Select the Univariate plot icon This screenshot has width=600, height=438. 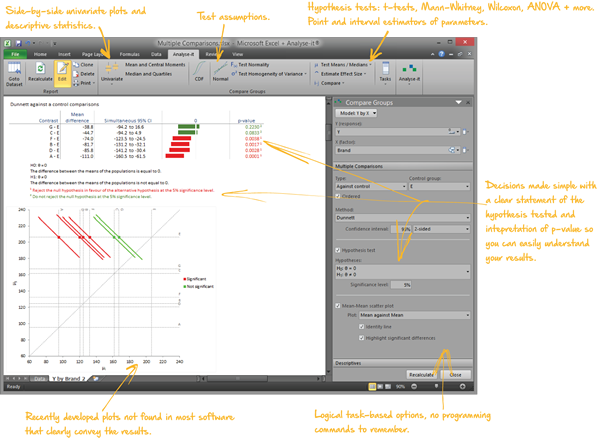[x=112, y=73]
